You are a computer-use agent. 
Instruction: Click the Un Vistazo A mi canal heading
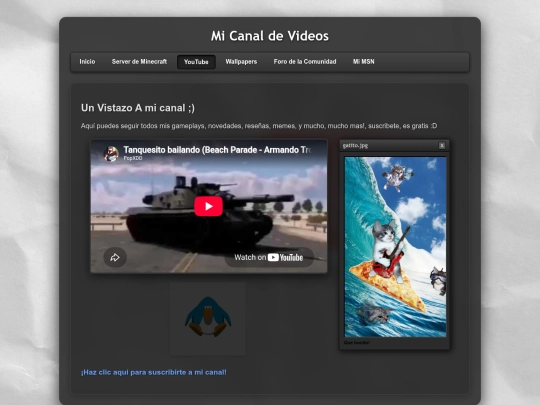point(138,108)
